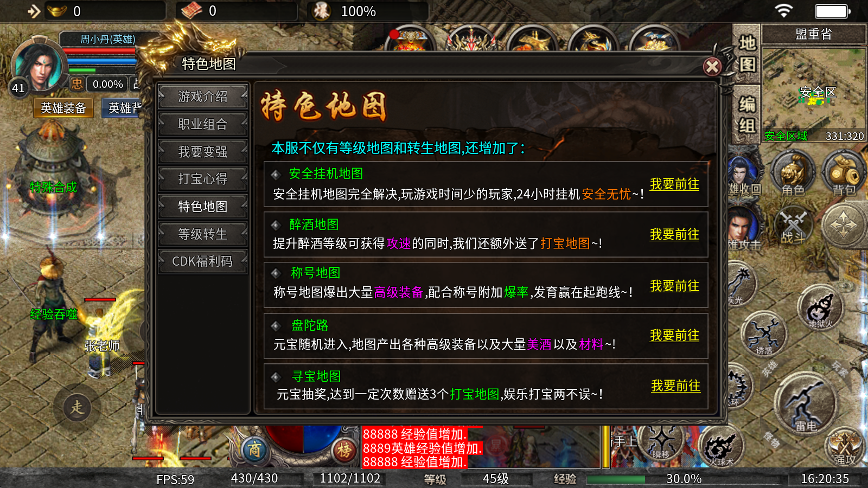Toggle the 忠 loyalty badge
The image size is (868, 488).
click(x=76, y=84)
